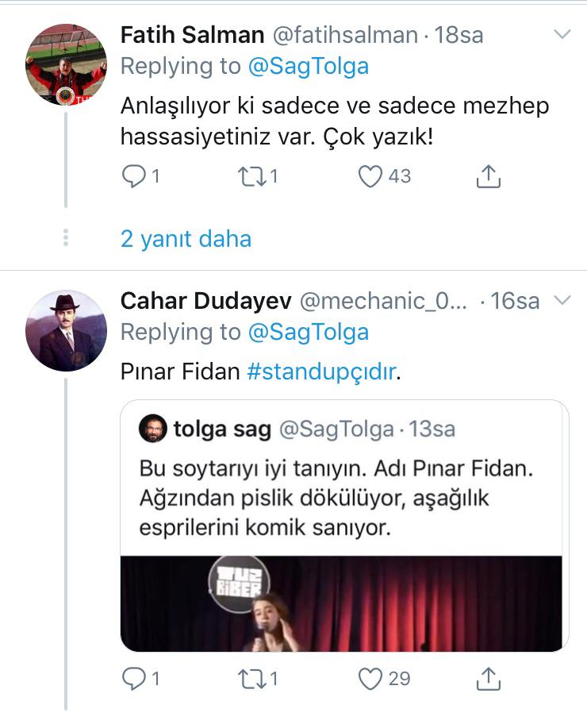Retweet Fatih Salman's tweet
This screenshot has width=587, height=728.
251,176
